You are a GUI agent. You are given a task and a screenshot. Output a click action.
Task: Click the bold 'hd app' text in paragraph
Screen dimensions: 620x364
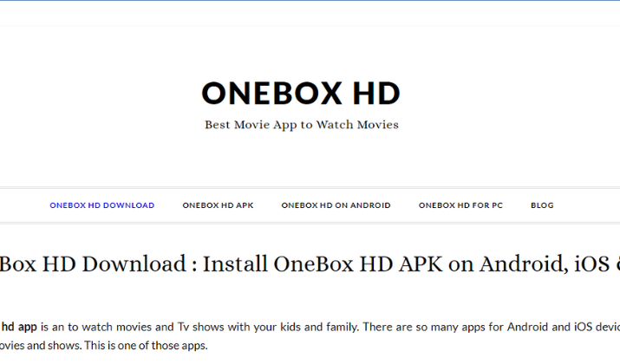coord(19,328)
